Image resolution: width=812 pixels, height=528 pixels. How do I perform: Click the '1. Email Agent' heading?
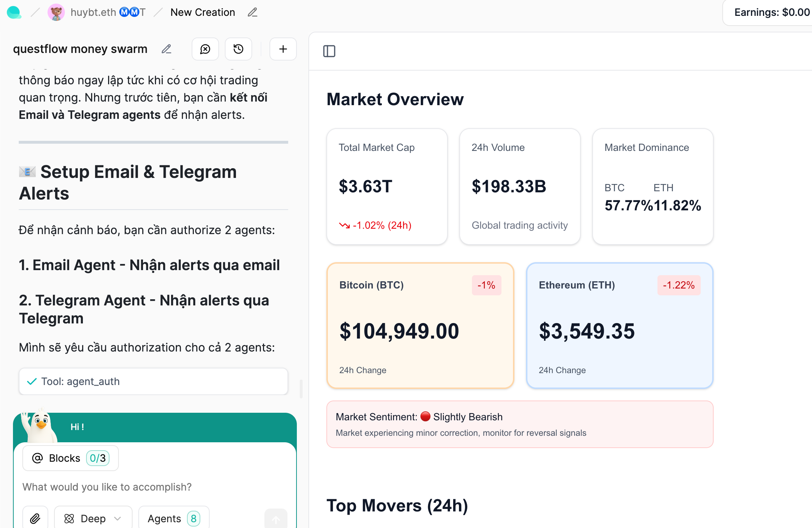click(x=149, y=265)
